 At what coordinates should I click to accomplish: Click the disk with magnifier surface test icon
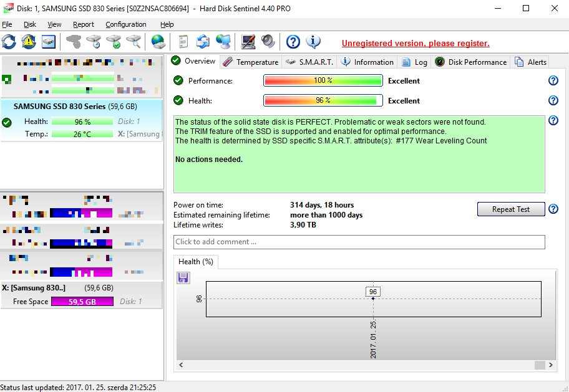[x=134, y=42]
